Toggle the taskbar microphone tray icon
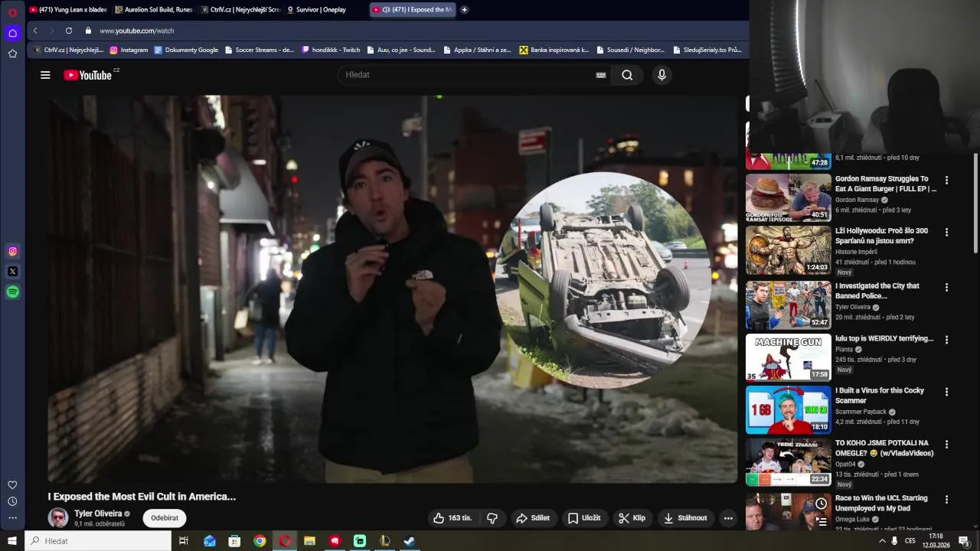This screenshot has width=980, height=551. coord(894,541)
